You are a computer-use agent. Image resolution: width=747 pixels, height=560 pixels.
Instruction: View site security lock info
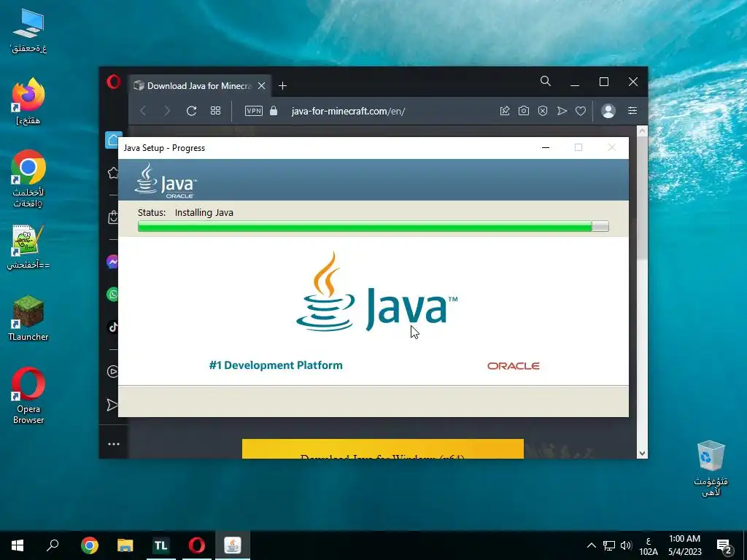pyautogui.click(x=274, y=111)
